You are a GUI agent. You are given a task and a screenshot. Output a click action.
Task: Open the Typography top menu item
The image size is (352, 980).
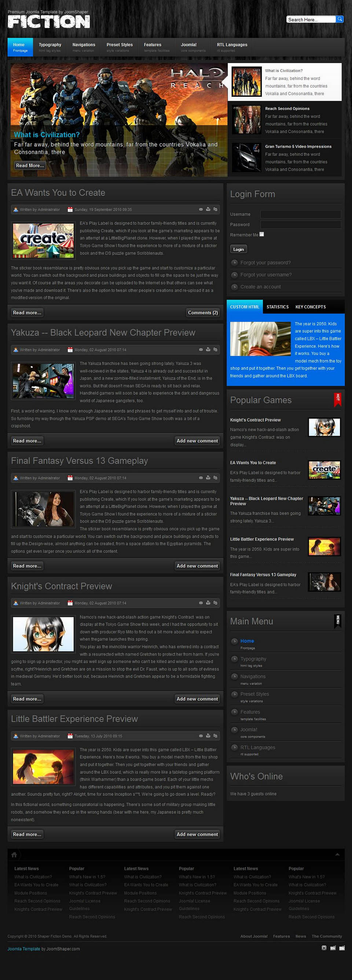[x=50, y=47]
